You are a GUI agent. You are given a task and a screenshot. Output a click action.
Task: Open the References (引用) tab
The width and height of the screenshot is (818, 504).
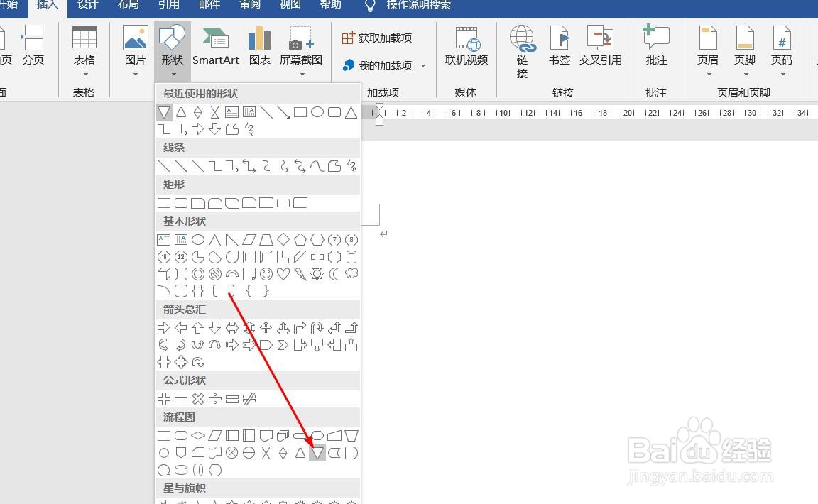(168, 5)
